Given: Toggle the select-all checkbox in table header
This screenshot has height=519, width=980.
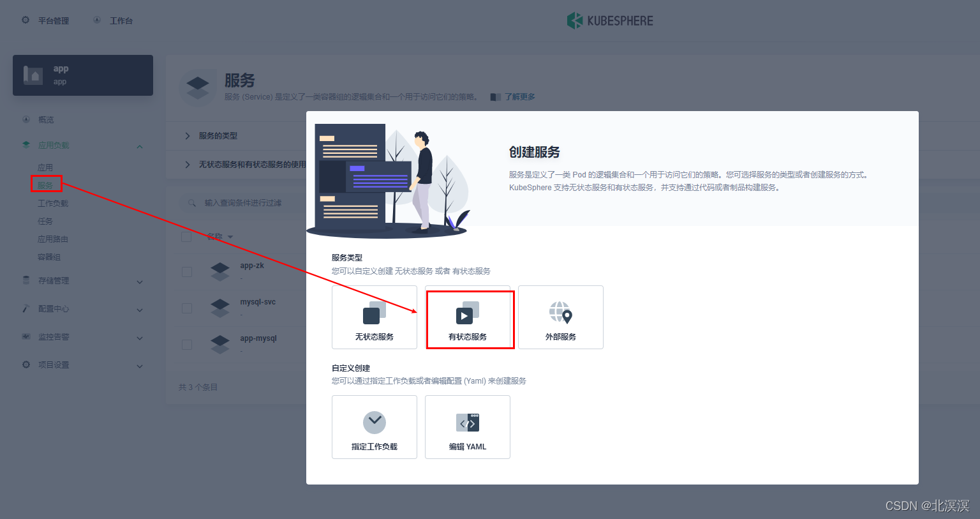Looking at the screenshot, I should point(186,237).
